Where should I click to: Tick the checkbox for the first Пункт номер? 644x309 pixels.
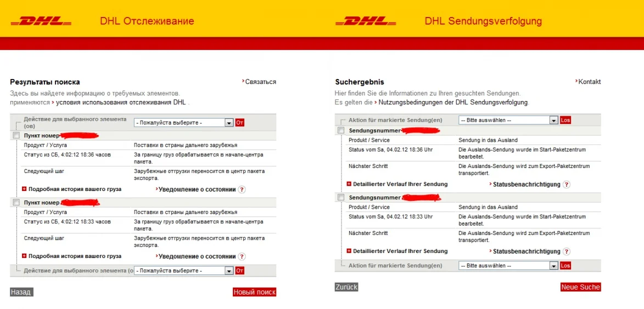16,136
